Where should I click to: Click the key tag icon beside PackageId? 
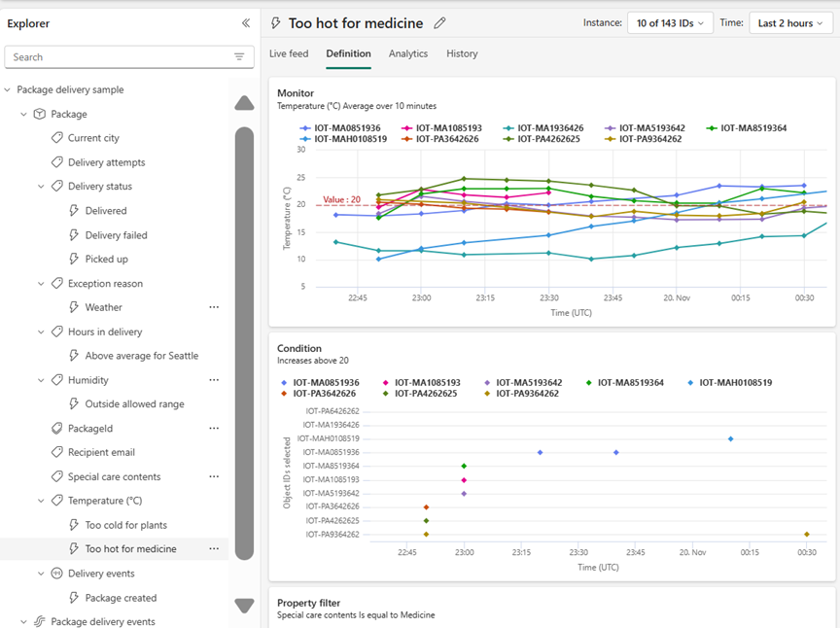tap(56, 428)
